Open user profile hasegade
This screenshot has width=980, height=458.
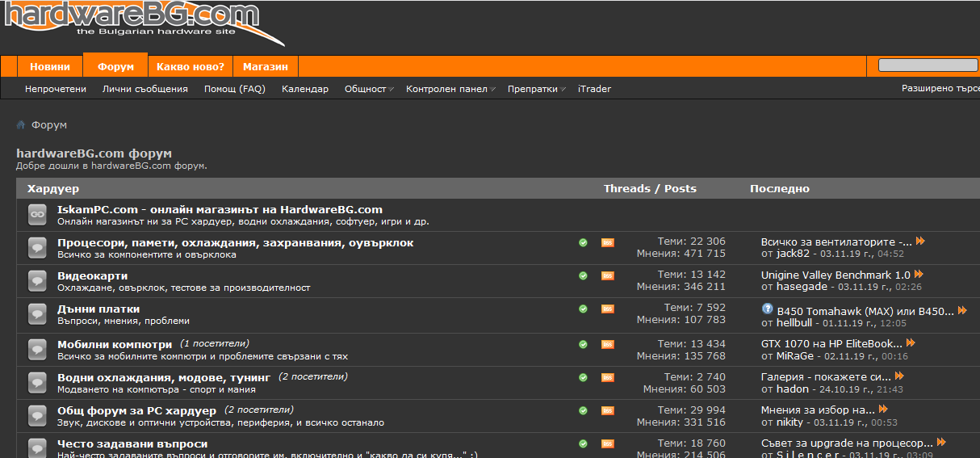point(802,287)
